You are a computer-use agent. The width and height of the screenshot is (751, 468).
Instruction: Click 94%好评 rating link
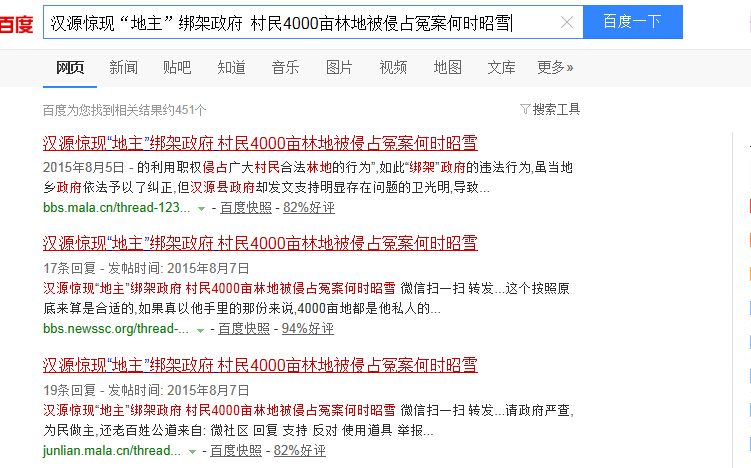(x=308, y=329)
